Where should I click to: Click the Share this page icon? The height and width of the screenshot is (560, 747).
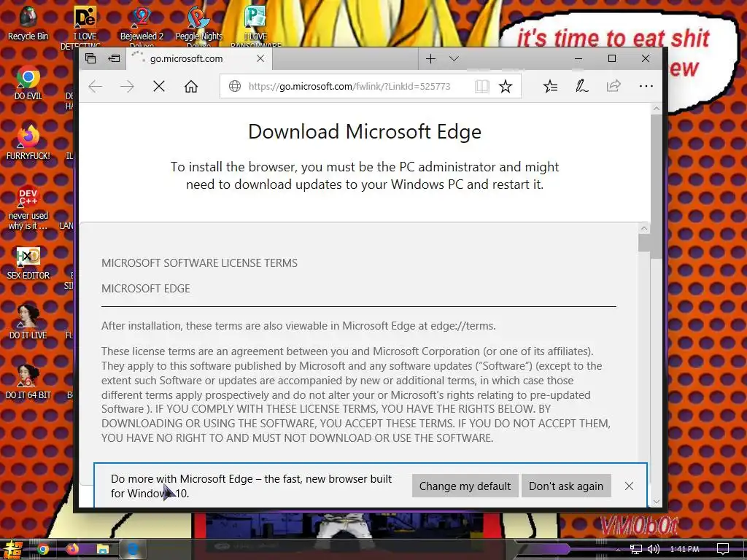click(614, 86)
